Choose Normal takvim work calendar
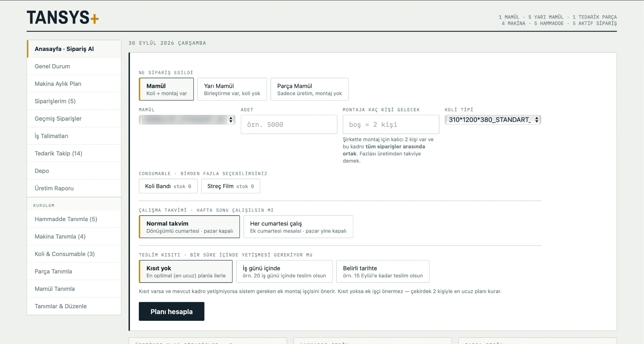 [189, 227]
